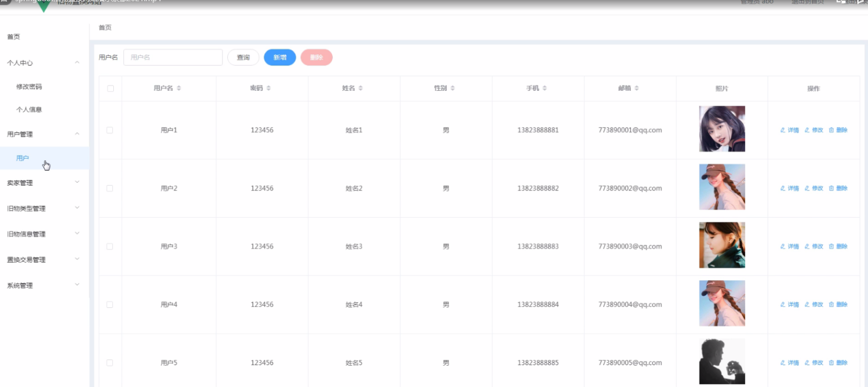868x387 pixels.
Task: Click the edit icon for 用户5
Action: point(807,363)
